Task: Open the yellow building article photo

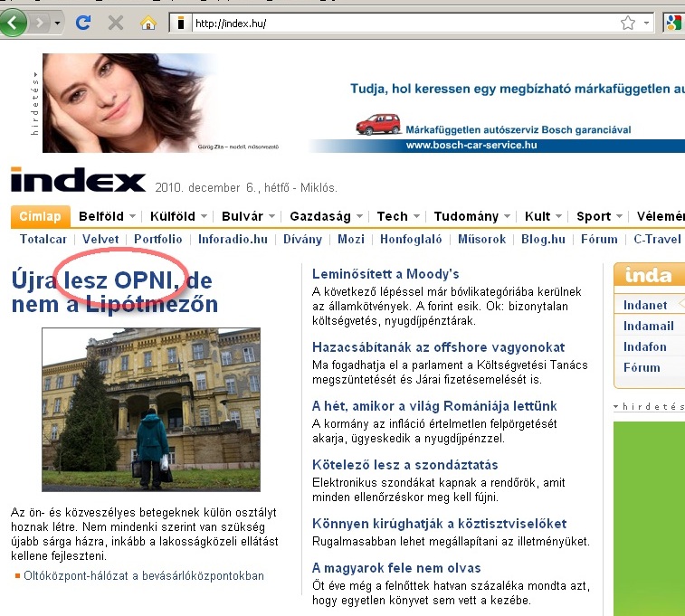Action: [151, 409]
